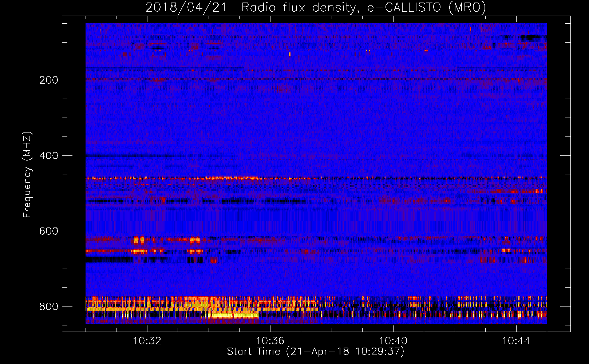589x364 pixels.
Task: Click the bright yellow burst near 830 MHz
Action: pyautogui.click(x=233, y=316)
